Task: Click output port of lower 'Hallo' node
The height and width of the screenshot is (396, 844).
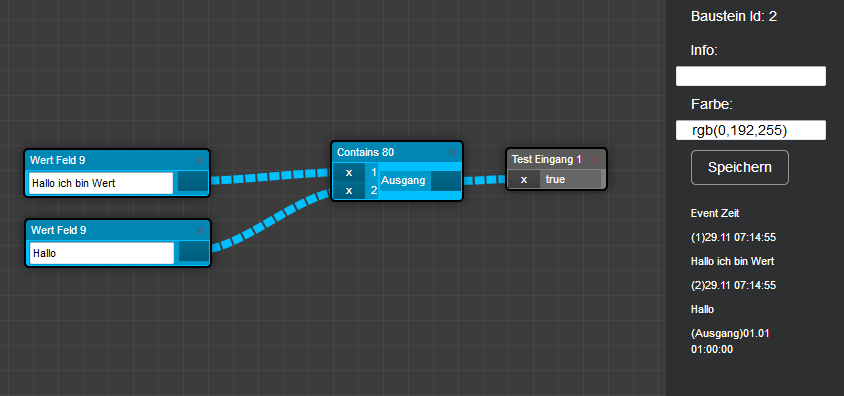Action: click(x=193, y=252)
